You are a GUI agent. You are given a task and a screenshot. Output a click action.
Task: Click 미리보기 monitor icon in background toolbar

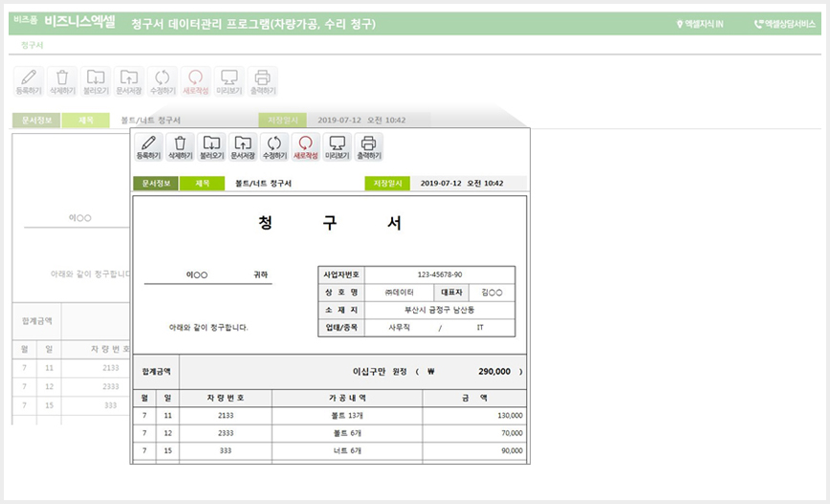(x=229, y=81)
